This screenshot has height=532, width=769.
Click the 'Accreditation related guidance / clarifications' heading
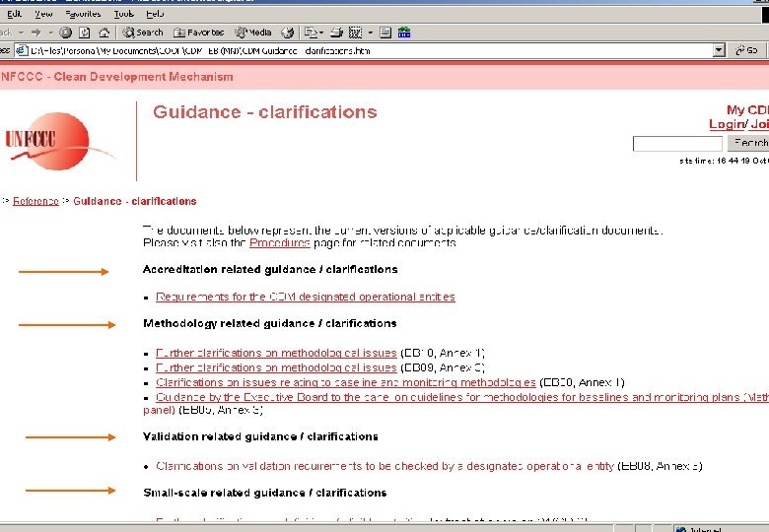[x=270, y=269]
